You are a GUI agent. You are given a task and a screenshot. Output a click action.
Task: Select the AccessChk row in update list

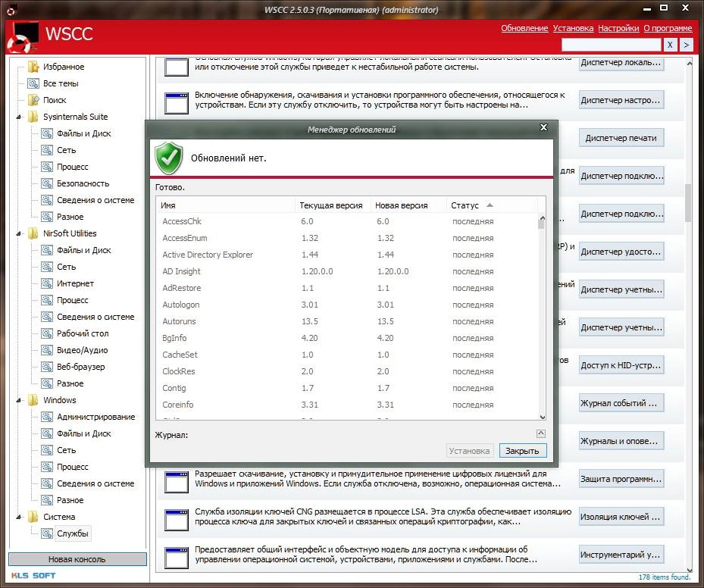tap(347, 222)
